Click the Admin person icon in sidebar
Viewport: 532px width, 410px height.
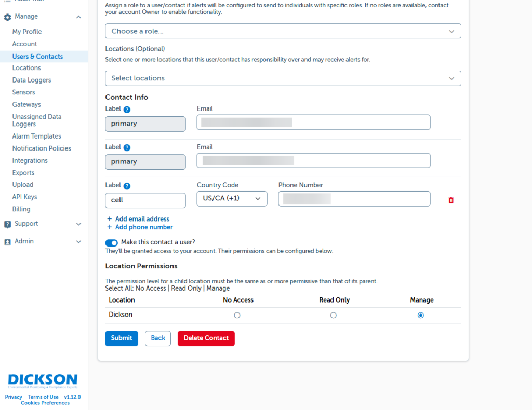tap(7, 242)
